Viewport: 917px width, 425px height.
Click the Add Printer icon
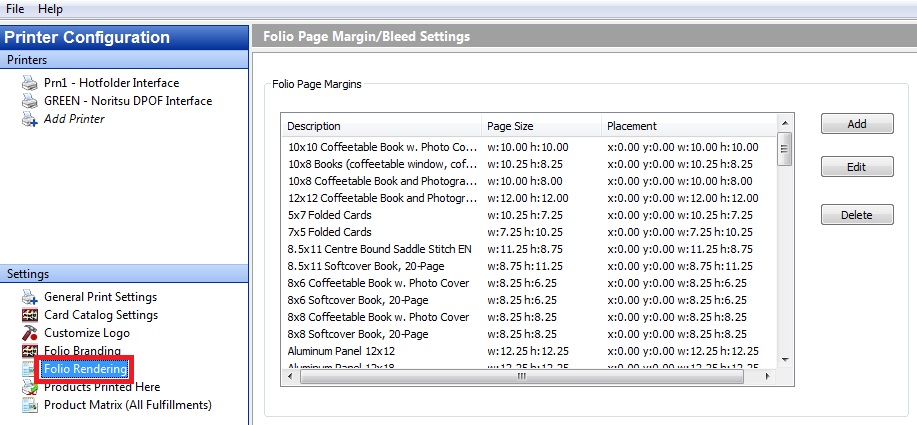30,119
